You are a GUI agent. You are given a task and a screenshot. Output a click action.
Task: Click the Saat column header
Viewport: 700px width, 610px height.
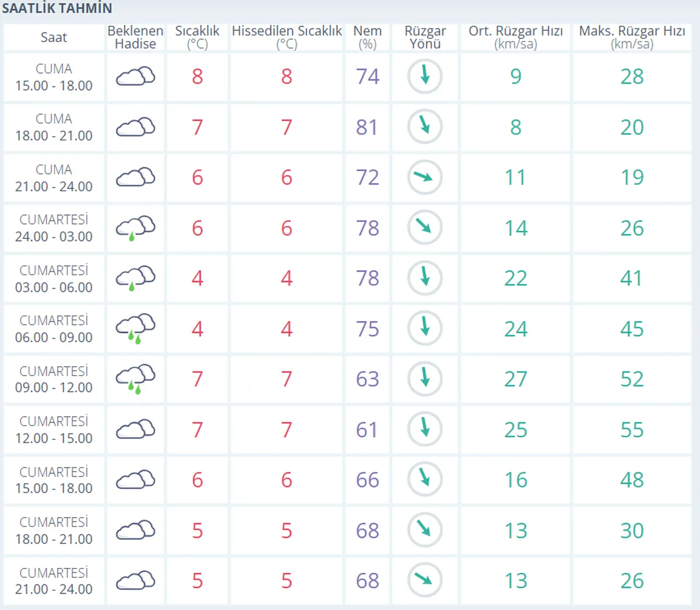click(x=54, y=37)
